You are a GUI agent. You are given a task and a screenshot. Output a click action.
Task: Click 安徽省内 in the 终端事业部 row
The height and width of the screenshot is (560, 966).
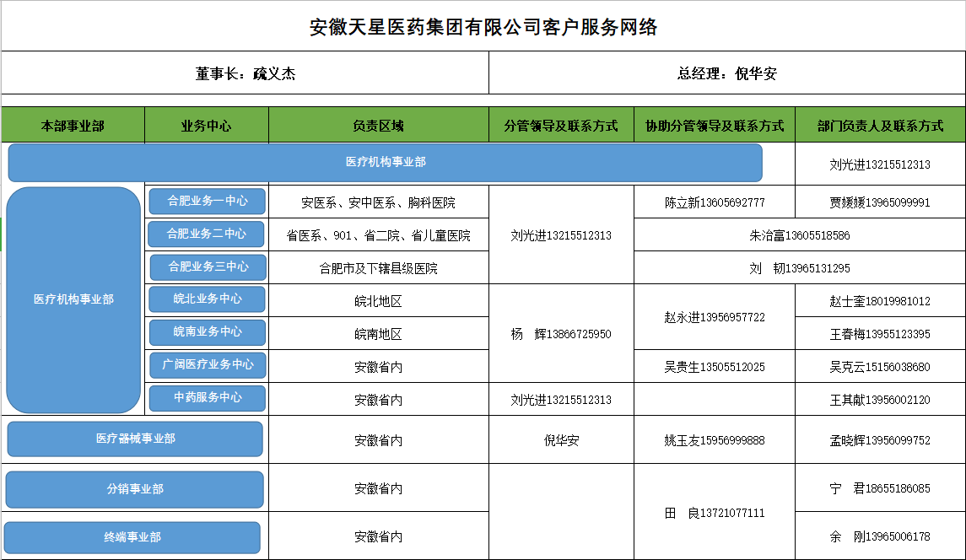378,536
